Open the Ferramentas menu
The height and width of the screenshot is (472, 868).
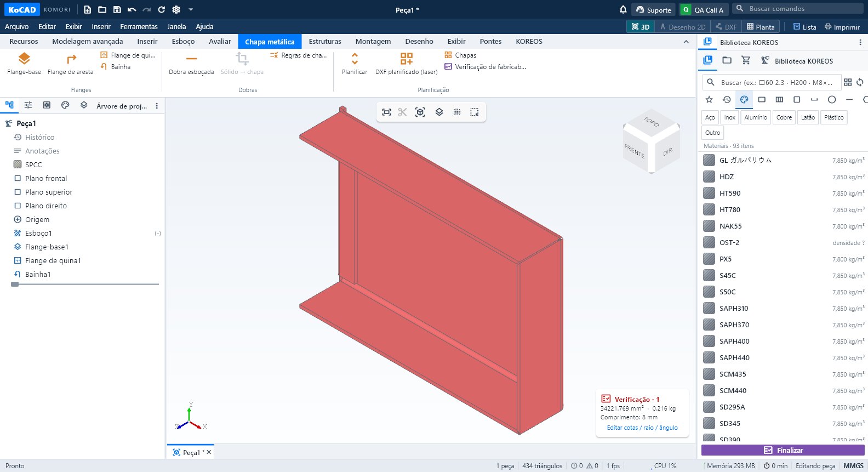coord(139,26)
